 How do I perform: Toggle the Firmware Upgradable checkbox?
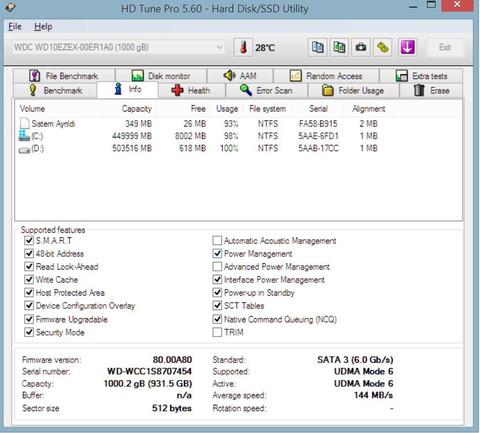(x=29, y=319)
